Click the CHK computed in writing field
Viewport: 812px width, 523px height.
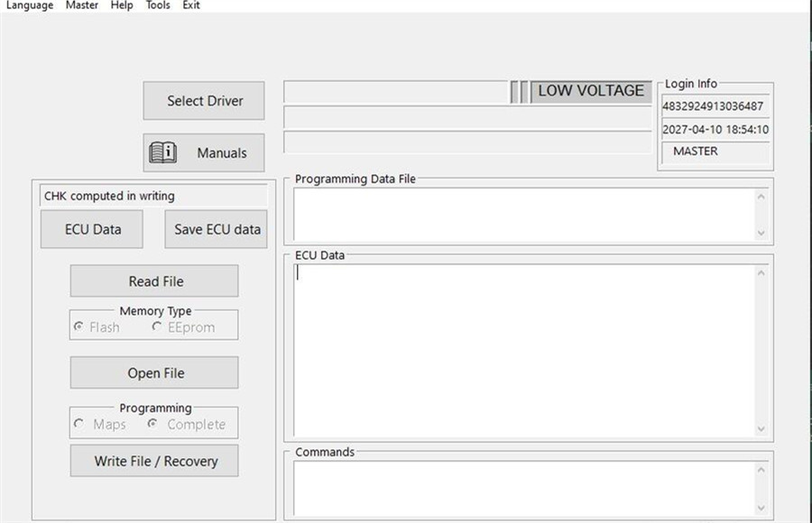153,196
